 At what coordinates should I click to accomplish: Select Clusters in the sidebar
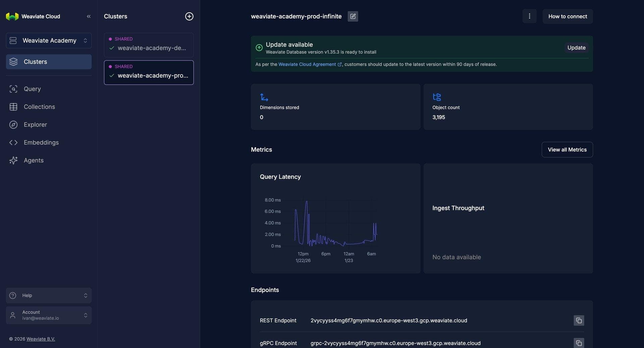point(49,62)
